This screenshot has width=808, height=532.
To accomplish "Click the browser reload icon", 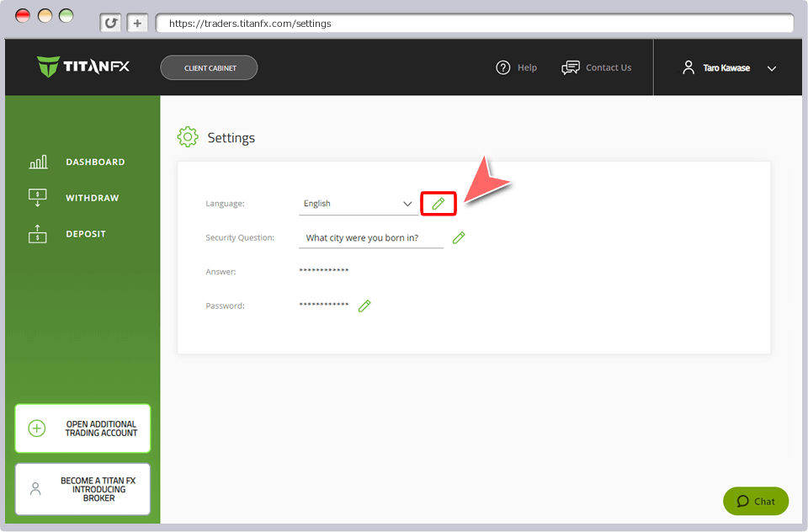I will click(x=110, y=24).
